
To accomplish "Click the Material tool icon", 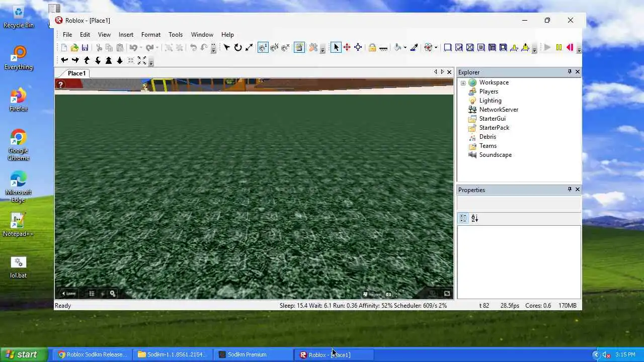I will [x=428, y=47].
